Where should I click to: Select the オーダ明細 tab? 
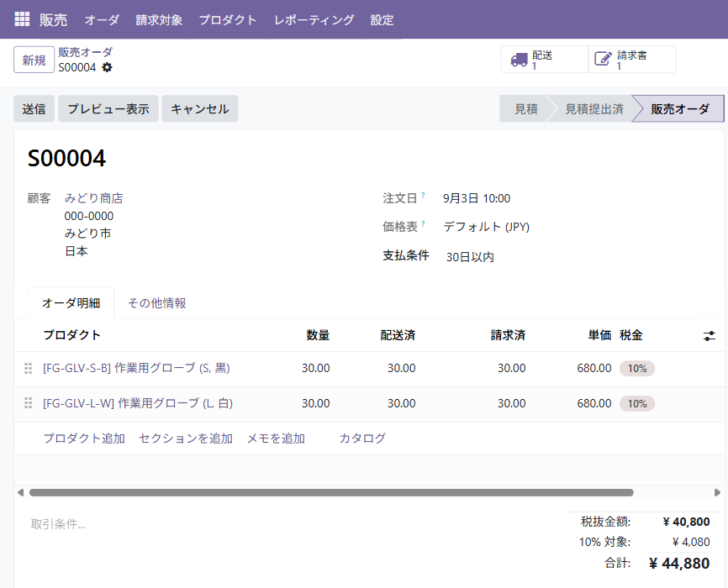[x=71, y=303]
